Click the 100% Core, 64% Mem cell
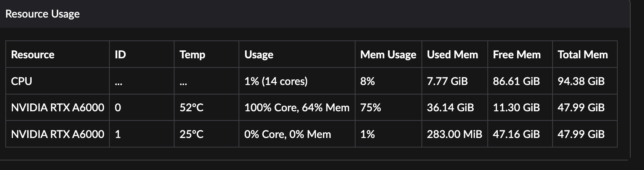644x170 pixels. tap(297, 107)
